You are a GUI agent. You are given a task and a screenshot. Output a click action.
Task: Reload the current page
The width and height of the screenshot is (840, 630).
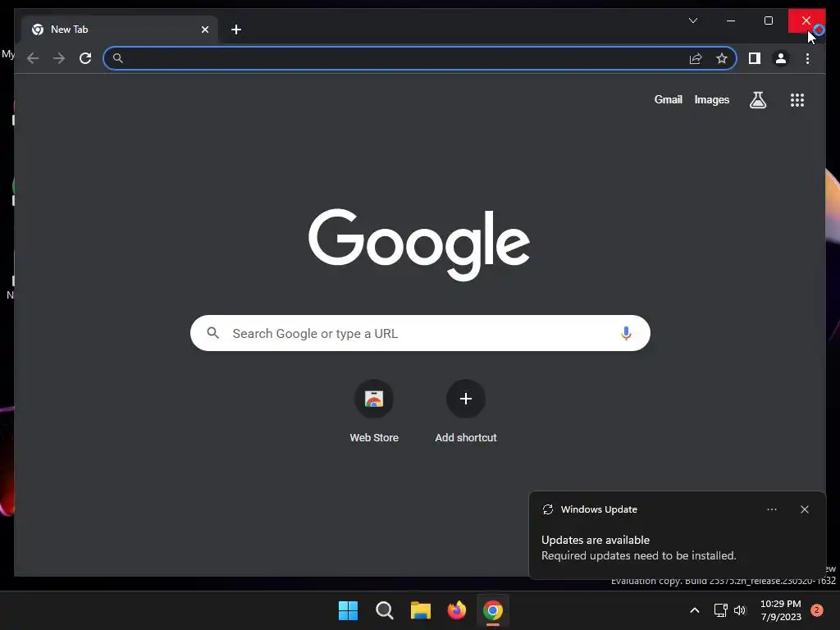[85, 58]
